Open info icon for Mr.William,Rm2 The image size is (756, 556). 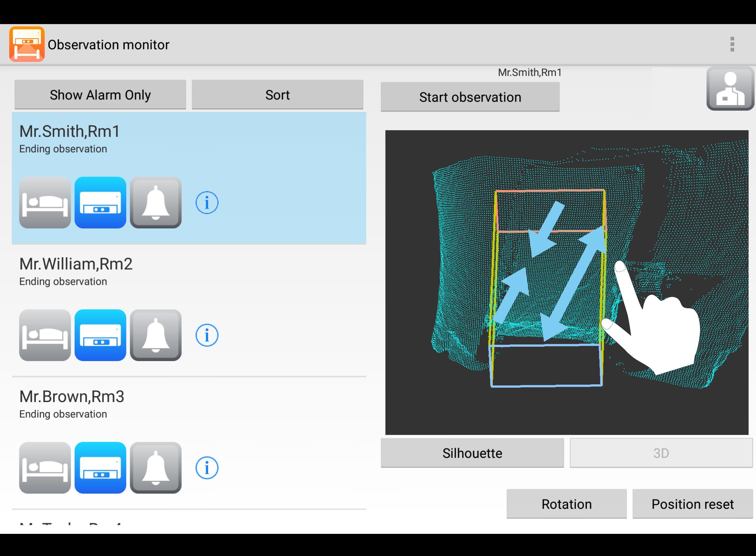[x=207, y=335]
